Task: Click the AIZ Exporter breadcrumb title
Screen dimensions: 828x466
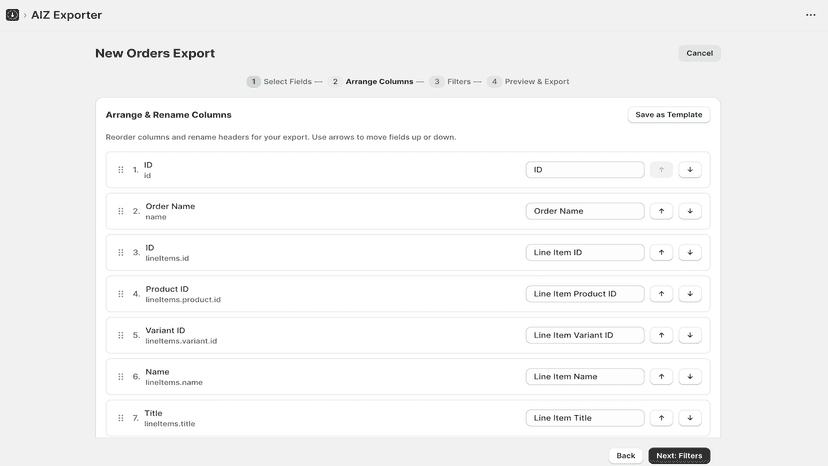Action: click(67, 15)
